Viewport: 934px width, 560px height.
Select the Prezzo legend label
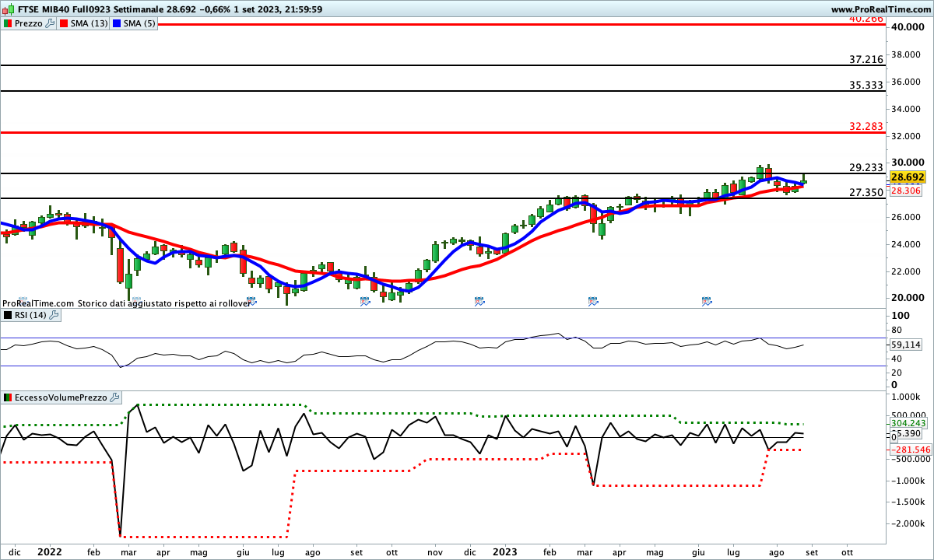[x=29, y=24]
